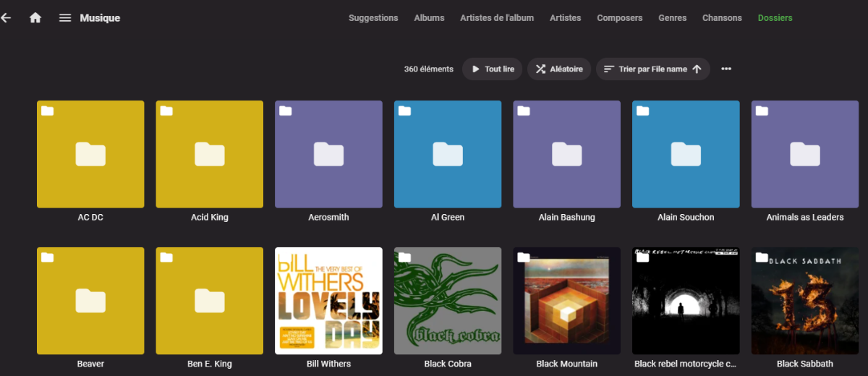Open the Aerosmith folder tile
This screenshot has width=868, height=376.
[328, 154]
